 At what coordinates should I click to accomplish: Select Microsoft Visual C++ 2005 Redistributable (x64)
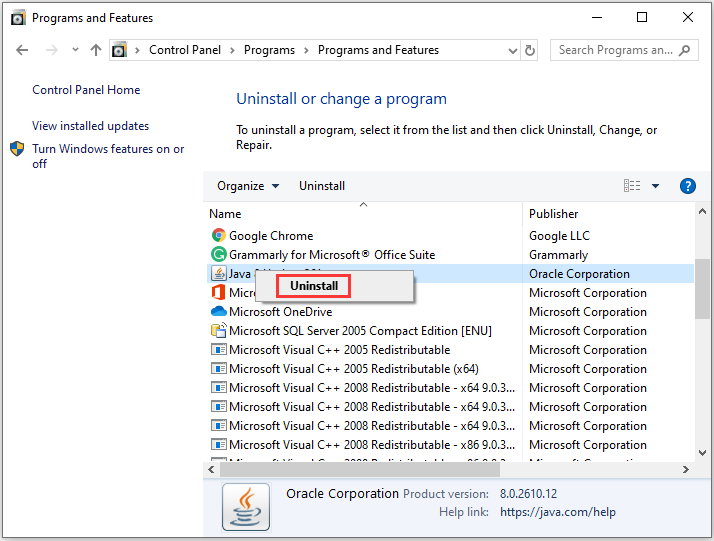point(354,369)
